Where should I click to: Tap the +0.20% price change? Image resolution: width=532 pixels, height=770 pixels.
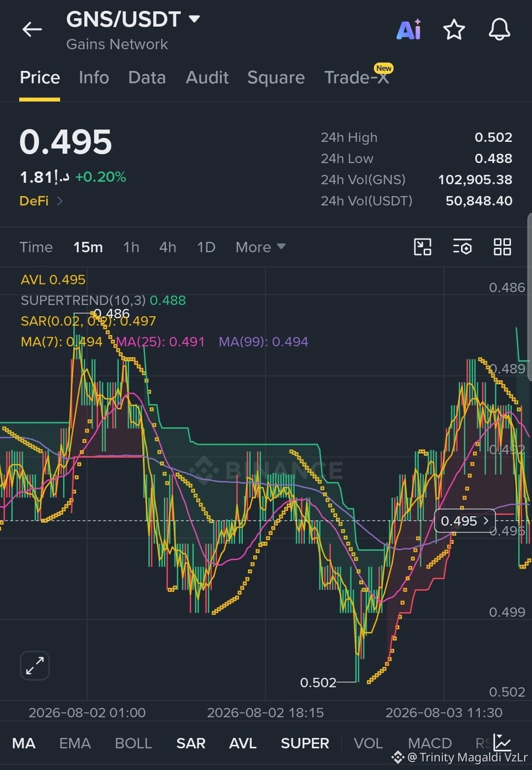point(100,177)
